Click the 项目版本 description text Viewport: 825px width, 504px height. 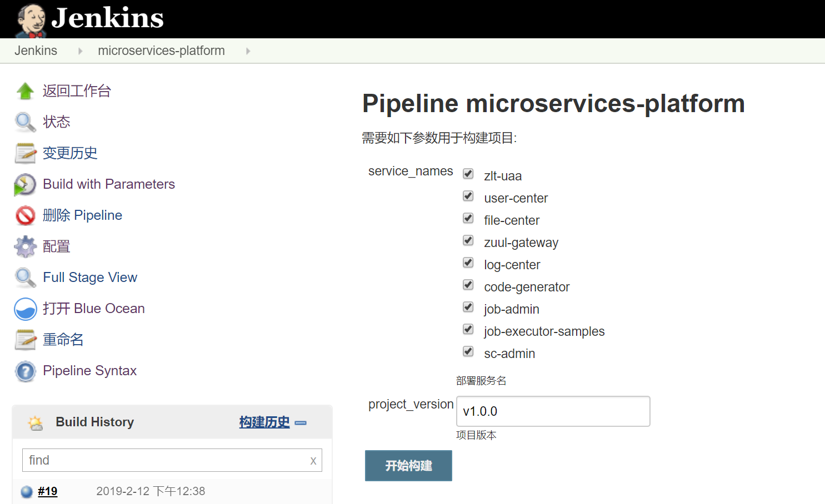(476, 435)
